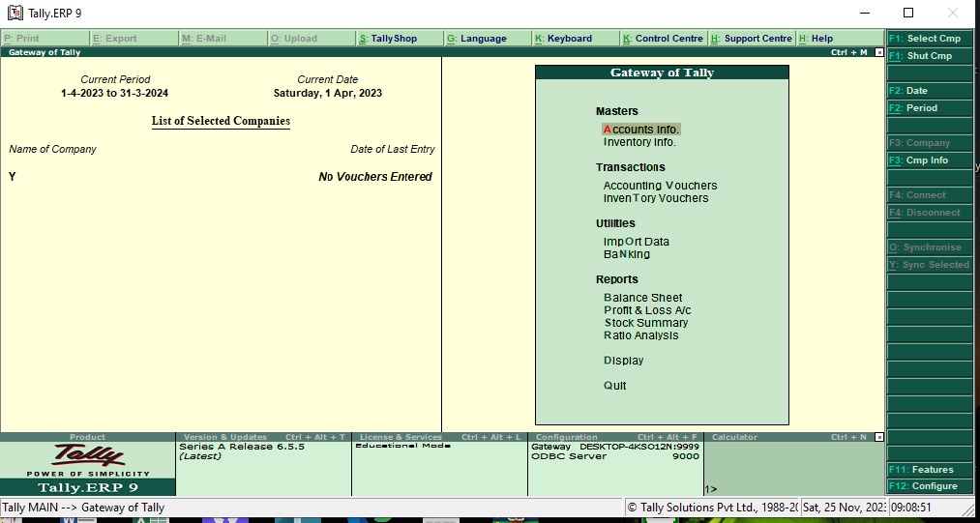Click the Tally logo in Product panel
Image resolution: width=980 pixels, height=523 pixels.
click(87, 455)
